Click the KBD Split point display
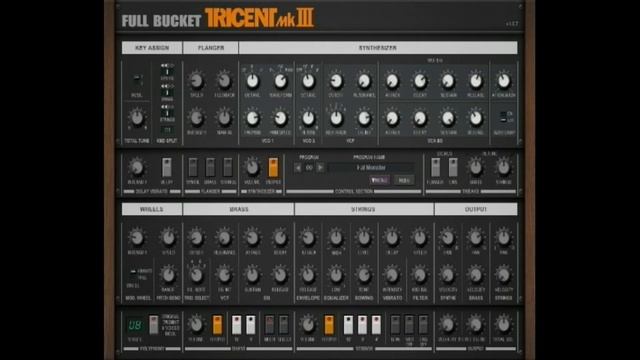The image size is (640, 360). point(167,130)
